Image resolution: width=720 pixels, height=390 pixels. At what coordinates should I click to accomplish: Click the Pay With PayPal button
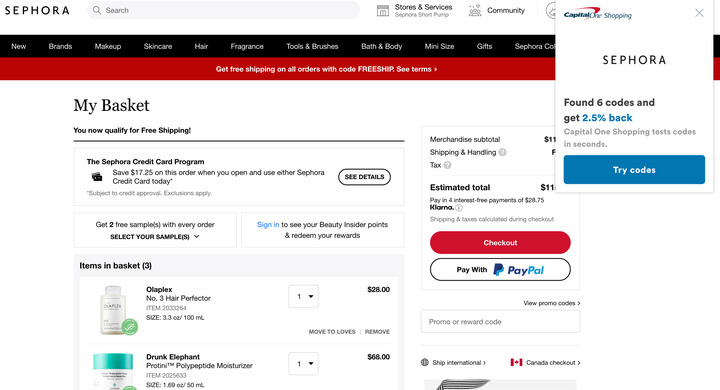pos(500,270)
